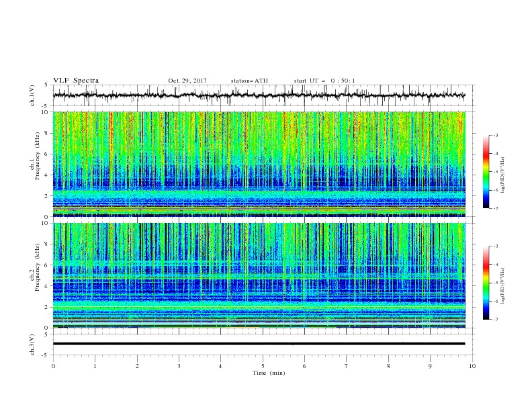Click the "ch.3(V)" axis label
The height and width of the screenshot is (411, 532).
(x=32, y=345)
